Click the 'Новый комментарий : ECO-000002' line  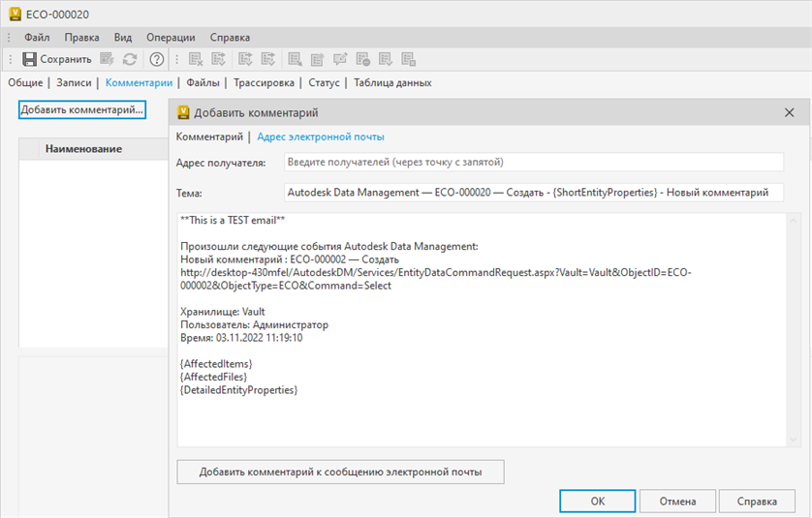coord(290,259)
